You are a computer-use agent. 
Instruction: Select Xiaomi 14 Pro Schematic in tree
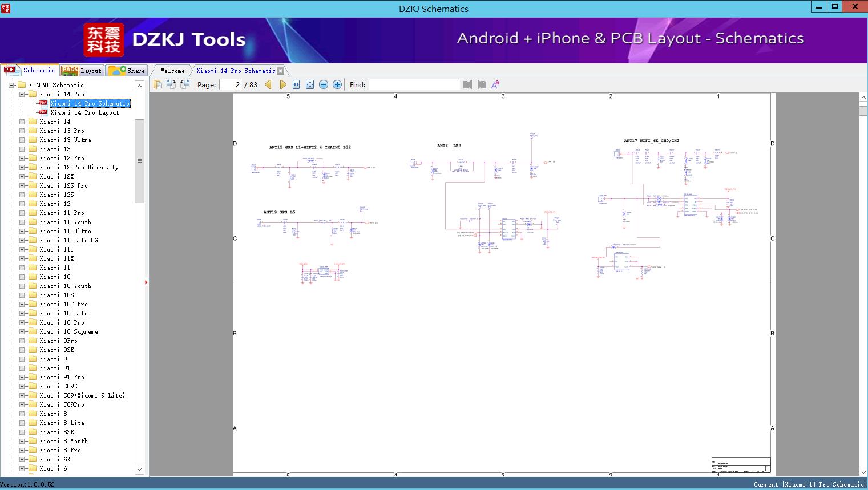pyautogui.click(x=90, y=103)
